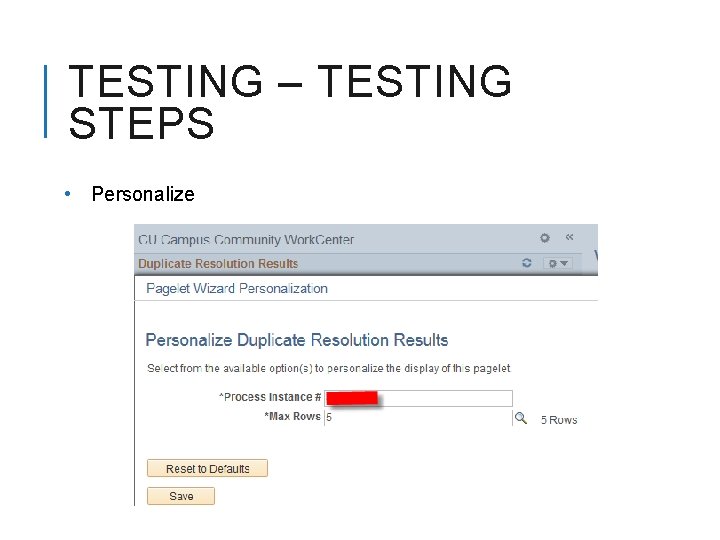Click the '5 Rows' description text
The width and height of the screenshot is (720, 540).
click(x=559, y=420)
